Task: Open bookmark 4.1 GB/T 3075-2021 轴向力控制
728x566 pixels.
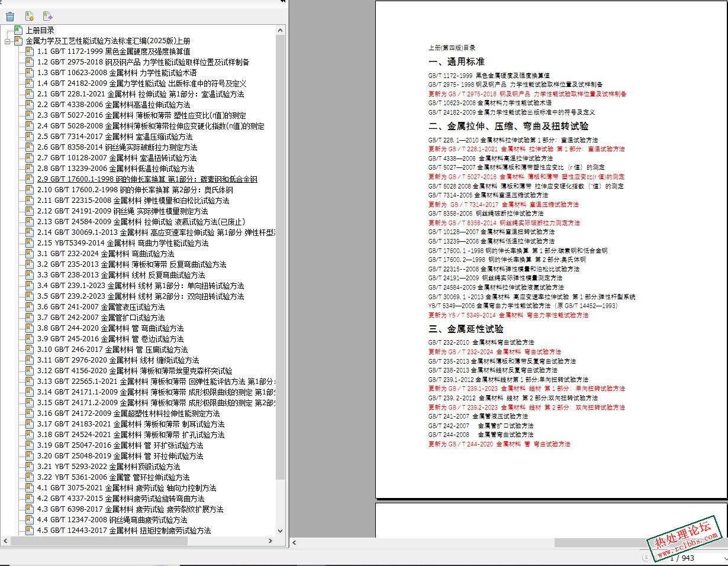Action: tap(126, 488)
